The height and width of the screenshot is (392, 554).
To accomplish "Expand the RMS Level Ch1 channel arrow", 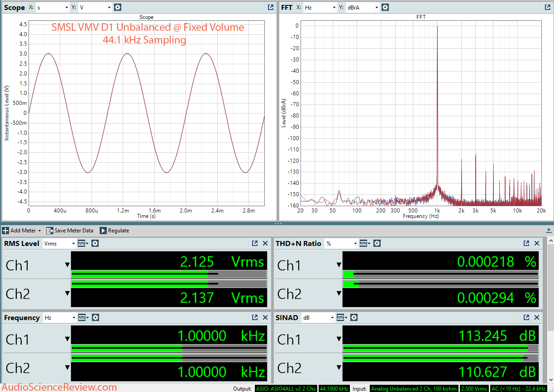I will (67, 265).
